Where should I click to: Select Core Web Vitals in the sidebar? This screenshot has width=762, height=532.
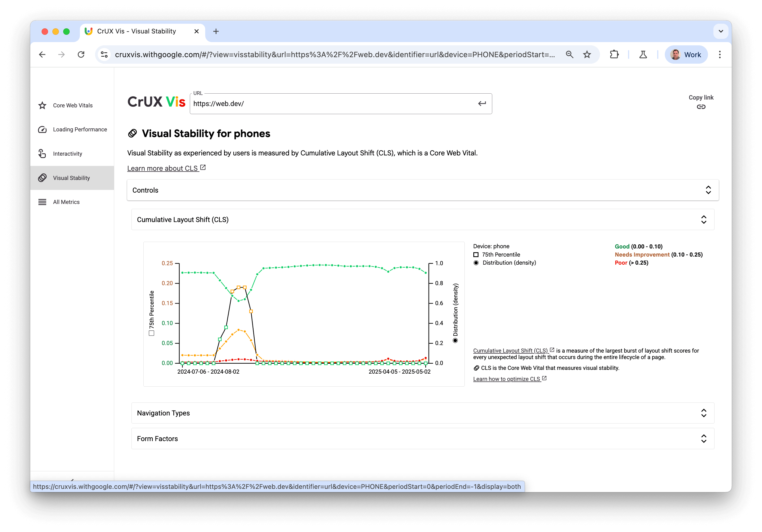point(72,105)
